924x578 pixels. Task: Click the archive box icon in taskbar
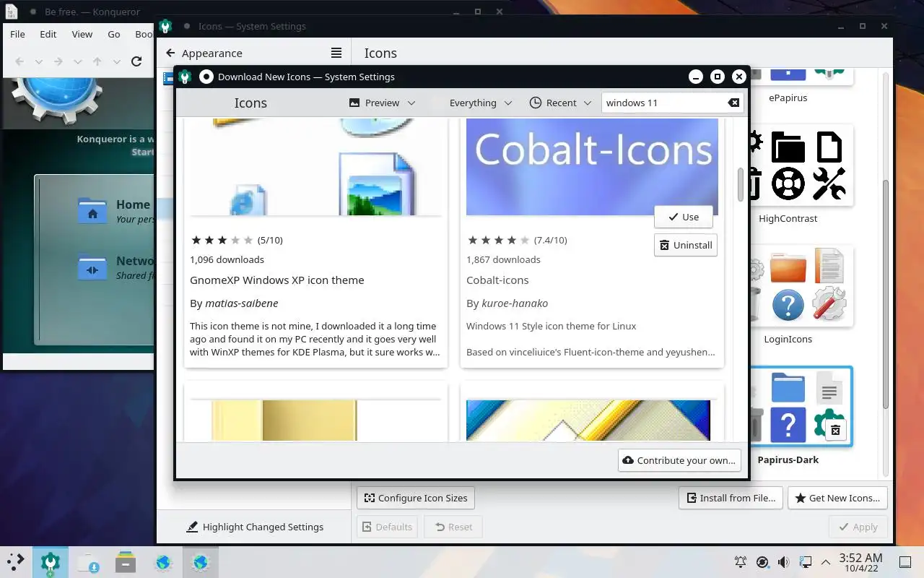[x=126, y=562]
